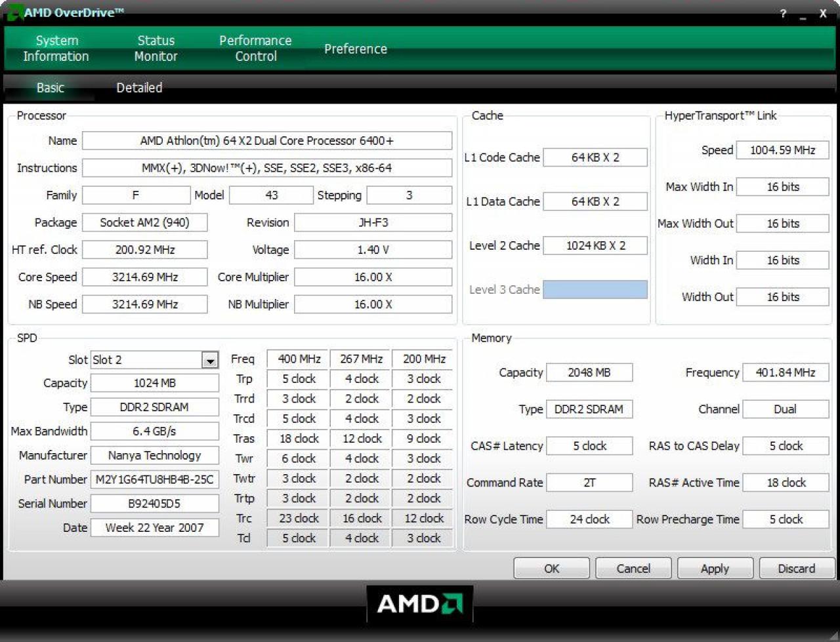Open the Performance Control tab
This screenshot has width=840, height=642.
click(255, 49)
